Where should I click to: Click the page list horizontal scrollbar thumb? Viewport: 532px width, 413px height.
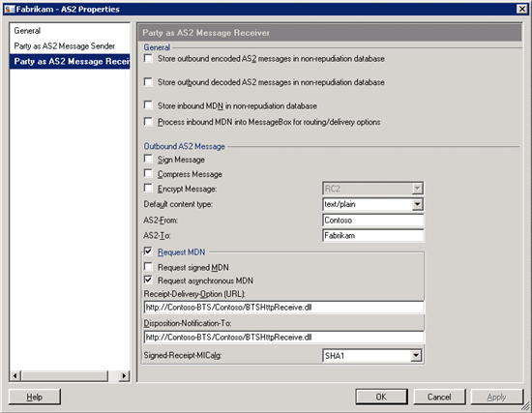coord(65,375)
